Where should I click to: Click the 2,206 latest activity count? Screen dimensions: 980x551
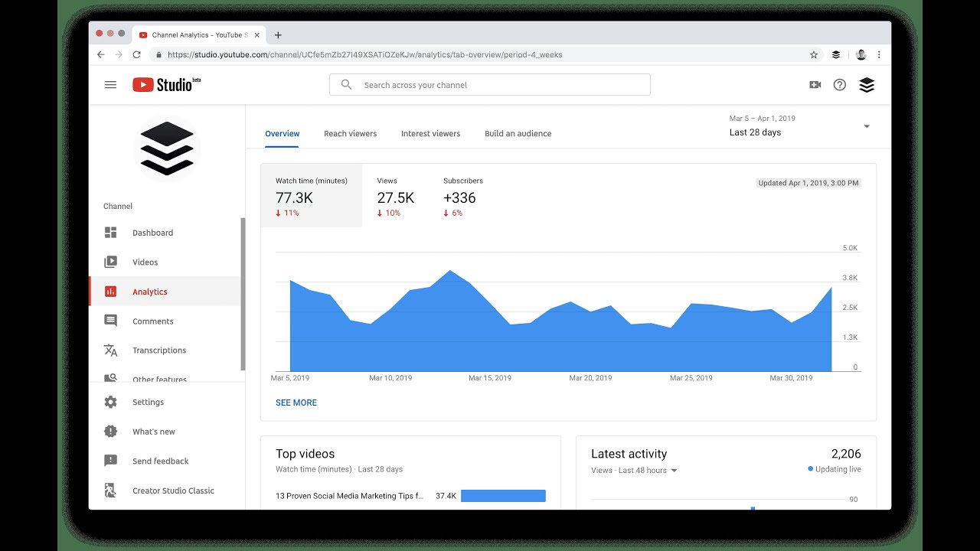tap(846, 454)
